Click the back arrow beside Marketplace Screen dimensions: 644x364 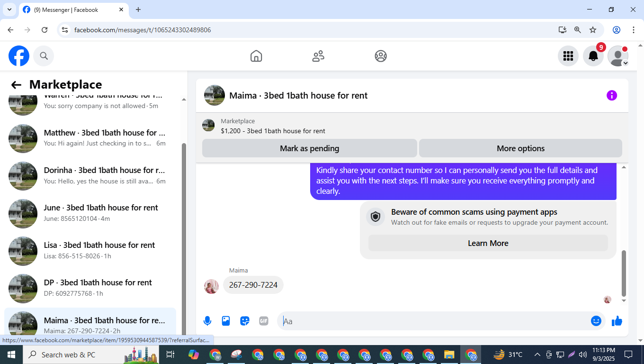click(16, 85)
